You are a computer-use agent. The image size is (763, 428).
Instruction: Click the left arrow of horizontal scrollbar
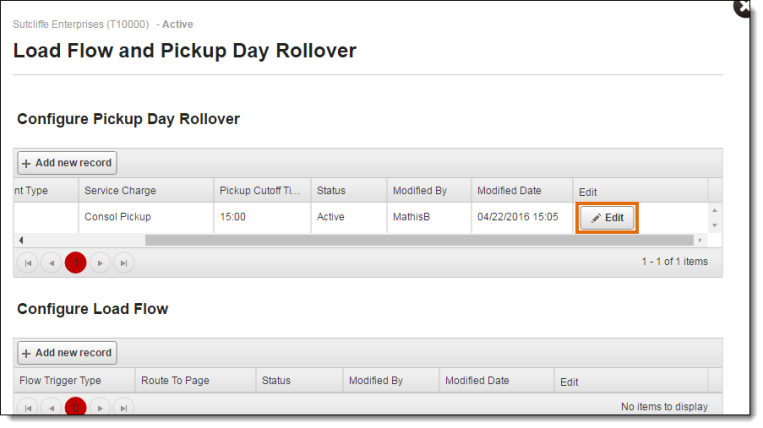click(x=21, y=240)
